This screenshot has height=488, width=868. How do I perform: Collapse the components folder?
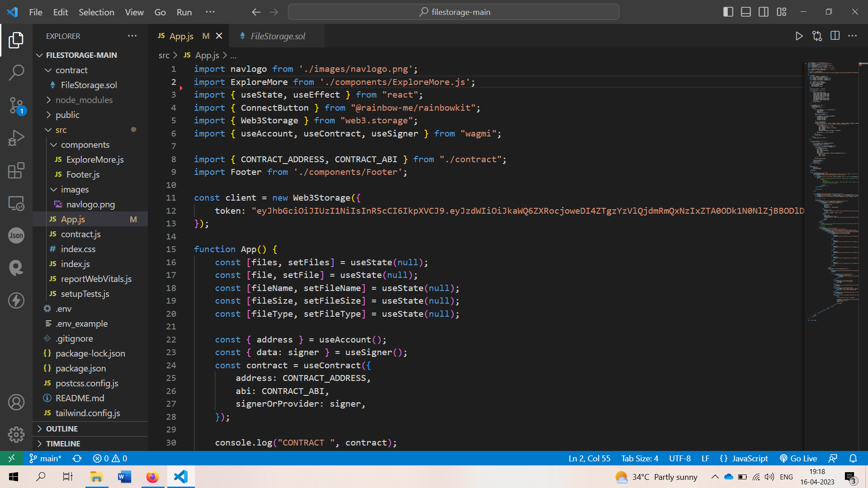tap(85, 145)
